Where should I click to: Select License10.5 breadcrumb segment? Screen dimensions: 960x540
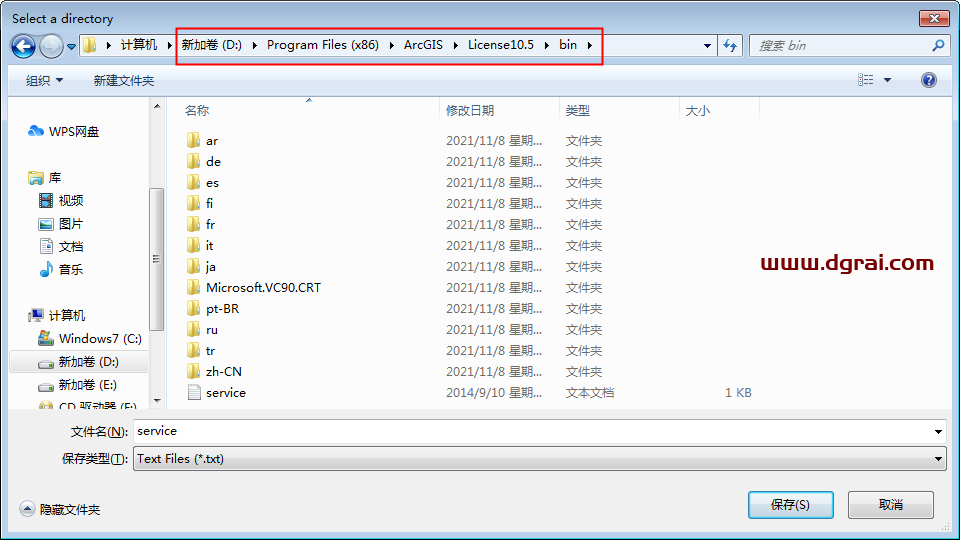tap(501, 45)
